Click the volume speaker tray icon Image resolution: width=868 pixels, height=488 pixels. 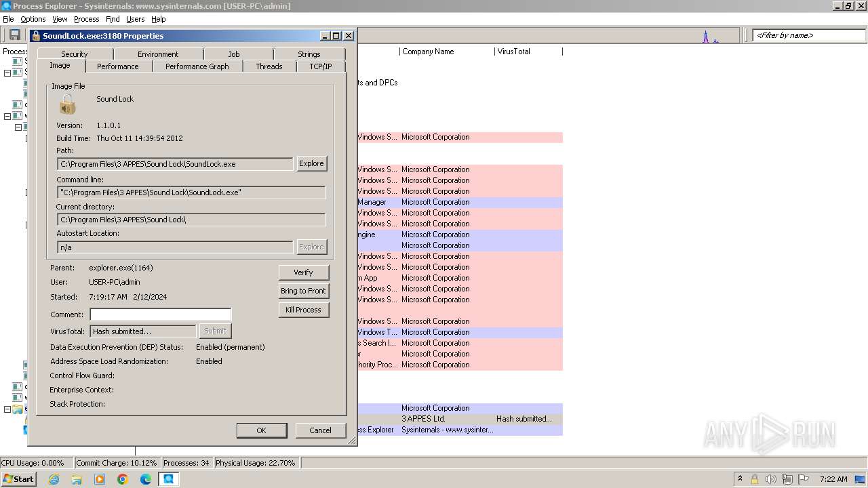(771, 479)
